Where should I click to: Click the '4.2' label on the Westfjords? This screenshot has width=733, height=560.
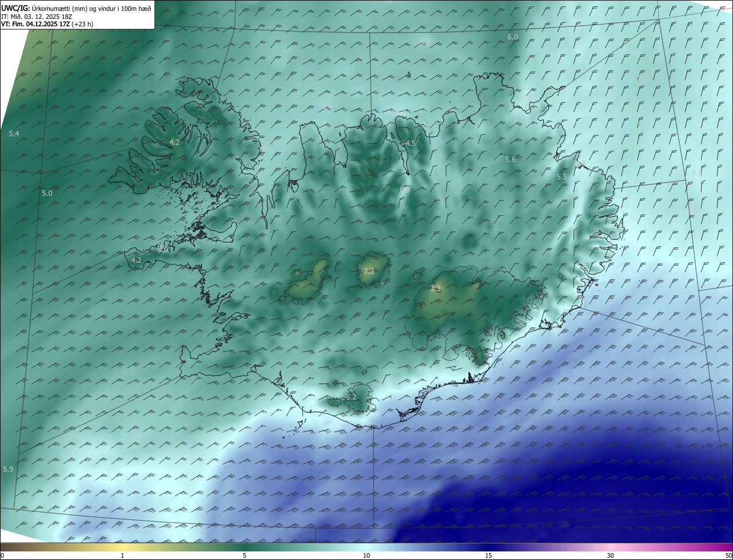click(x=175, y=142)
